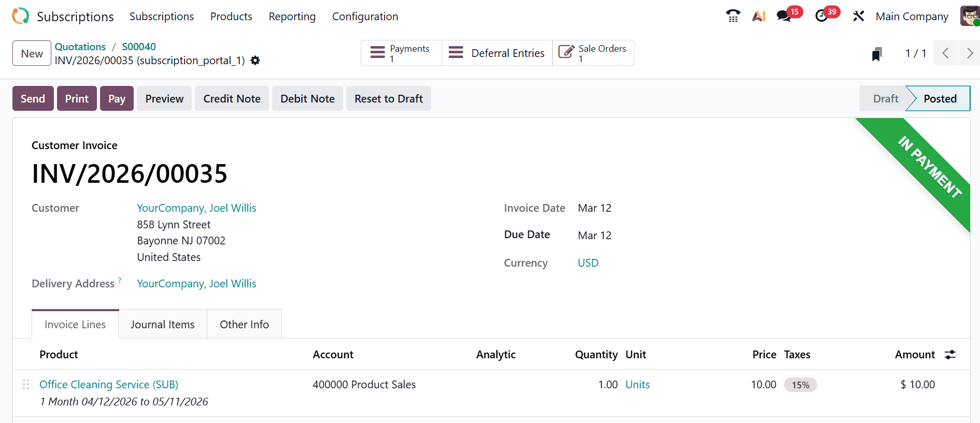Open the Configuration menu
This screenshot has height=423, width=980.
365,17
